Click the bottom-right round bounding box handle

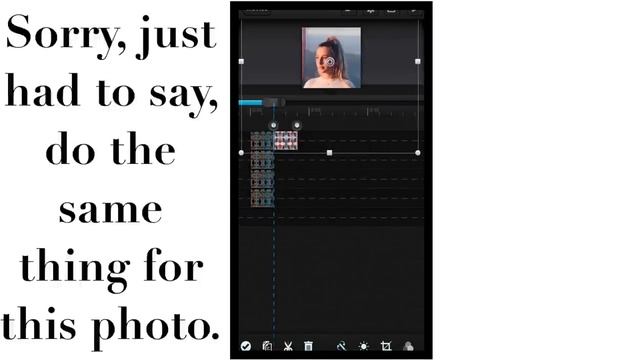[x=418, y=153]
